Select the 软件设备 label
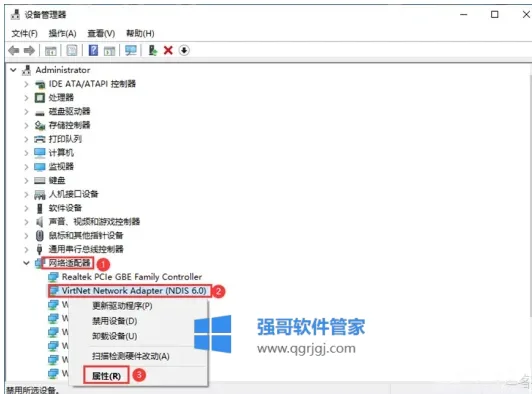This screenshot has height=394, width=532. (65, 208)
